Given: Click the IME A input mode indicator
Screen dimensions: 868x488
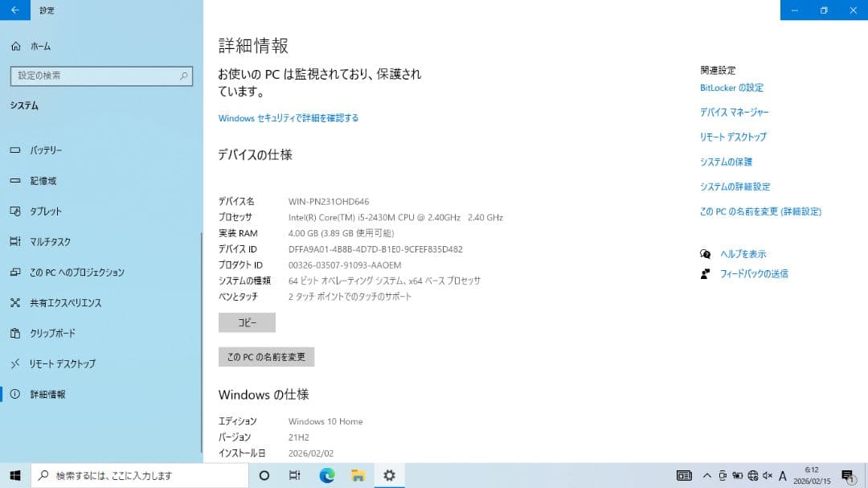Looking at the screenshot, I should tap(782, 475).
